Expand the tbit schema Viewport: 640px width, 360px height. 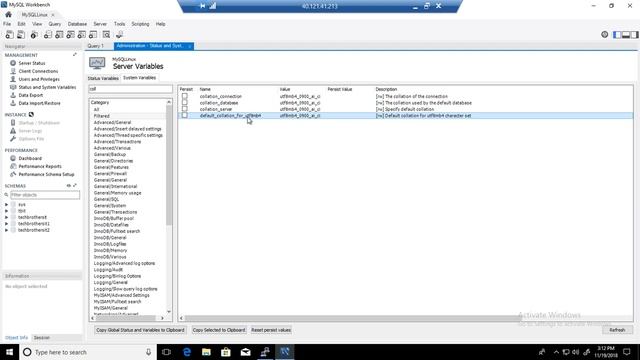[6, 211]
